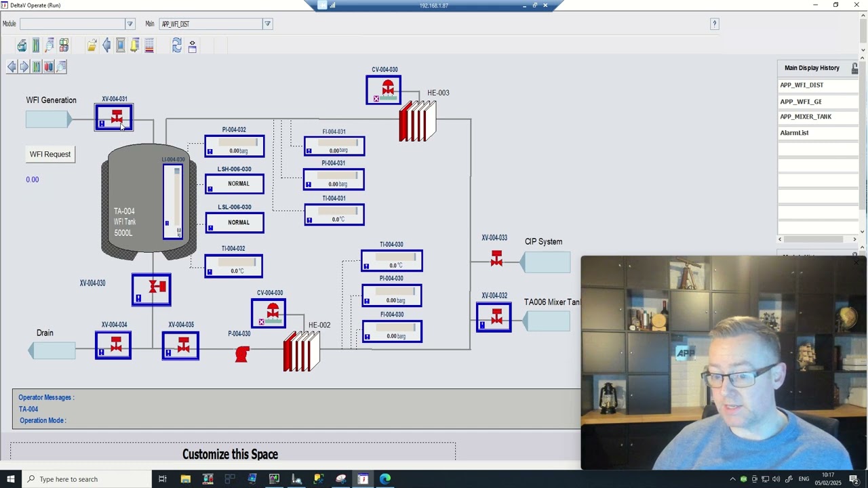The image size is (868, 488).
Task: Open the notification center icon
Action: [x=854, y=479]
